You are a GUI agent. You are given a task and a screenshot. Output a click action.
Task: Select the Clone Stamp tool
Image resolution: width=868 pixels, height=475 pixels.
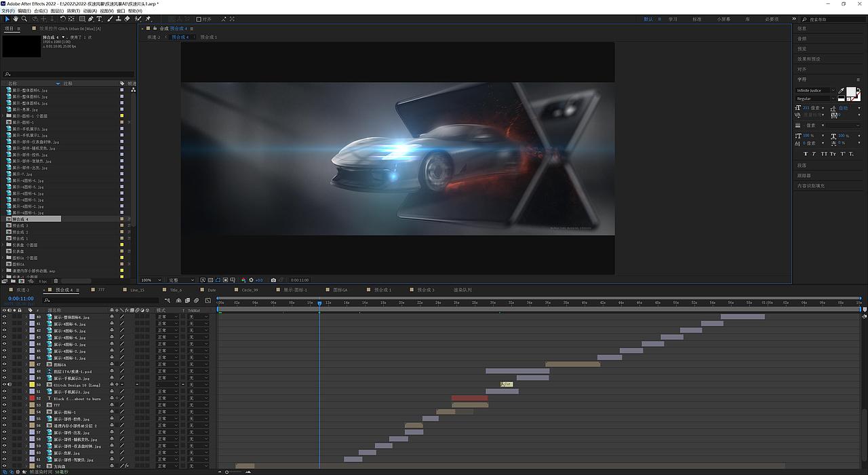click(119, 19)
